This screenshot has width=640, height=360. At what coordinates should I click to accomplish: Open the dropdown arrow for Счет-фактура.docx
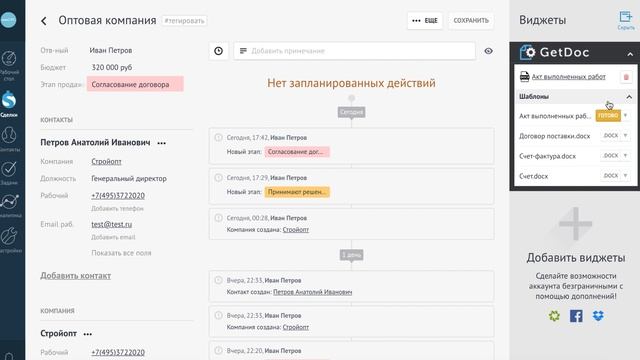(x=625, y=156)
